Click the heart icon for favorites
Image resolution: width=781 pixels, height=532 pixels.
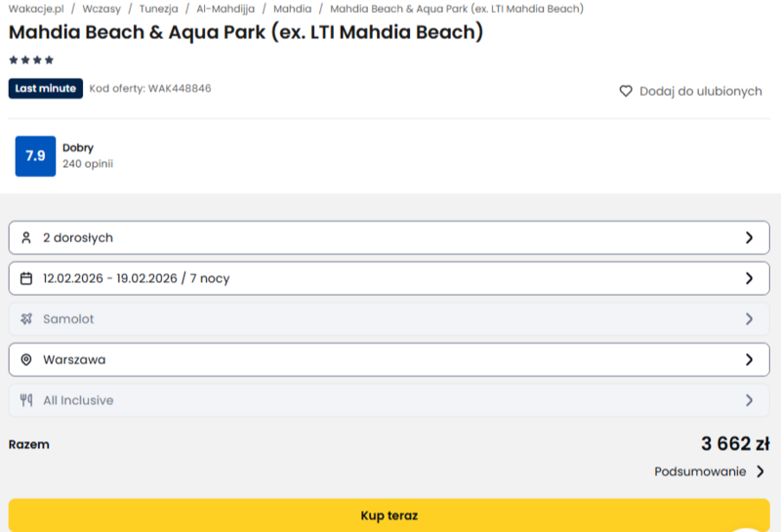click(626, 91)
